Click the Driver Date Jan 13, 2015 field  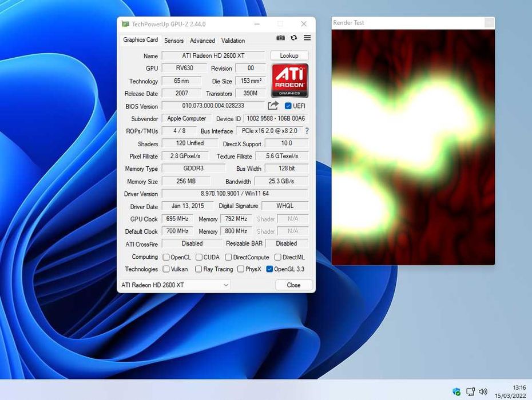pyautogui.click(x=188, y=206)
